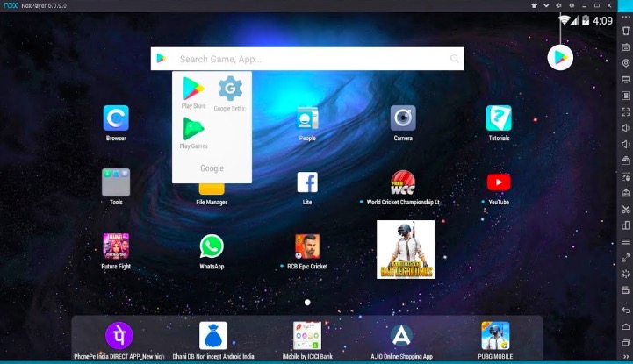
Task: Open virtual location pin icon
Action: tap(626, 63)
